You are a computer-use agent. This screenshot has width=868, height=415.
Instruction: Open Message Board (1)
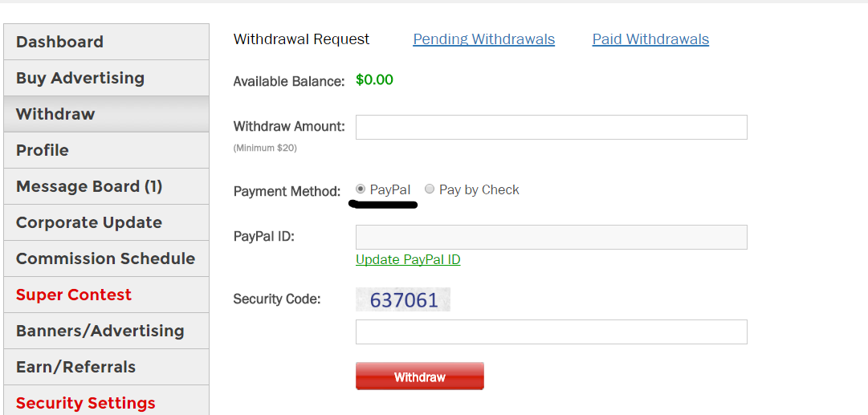tap(89, 186)
